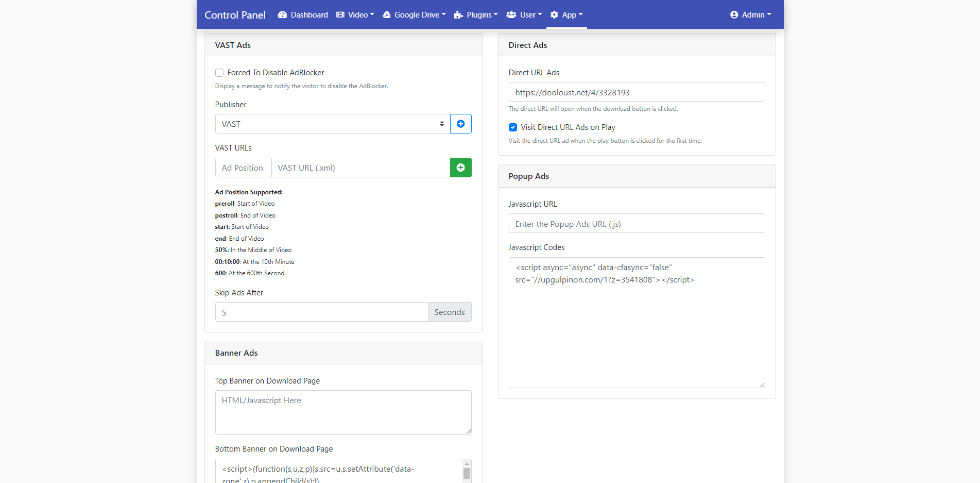Image resolution: width=980 pixels, height=483 pixels.
Task: Click the Admin profile circle icon
Action: coord(734,15)
